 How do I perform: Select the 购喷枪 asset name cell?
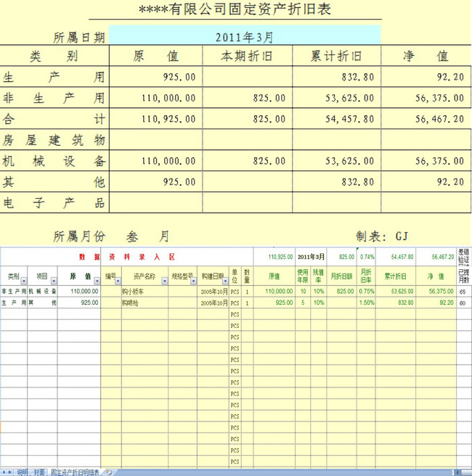[145, 303]
